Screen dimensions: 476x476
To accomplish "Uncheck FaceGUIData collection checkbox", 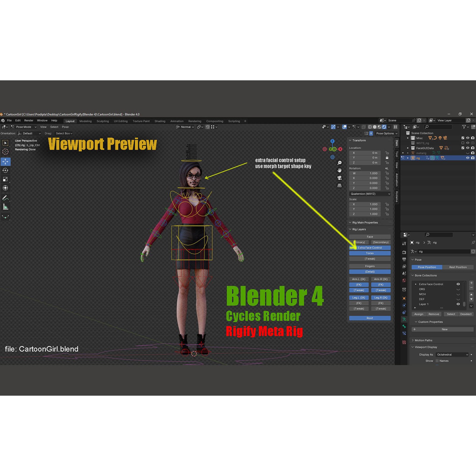I will 463,148.
